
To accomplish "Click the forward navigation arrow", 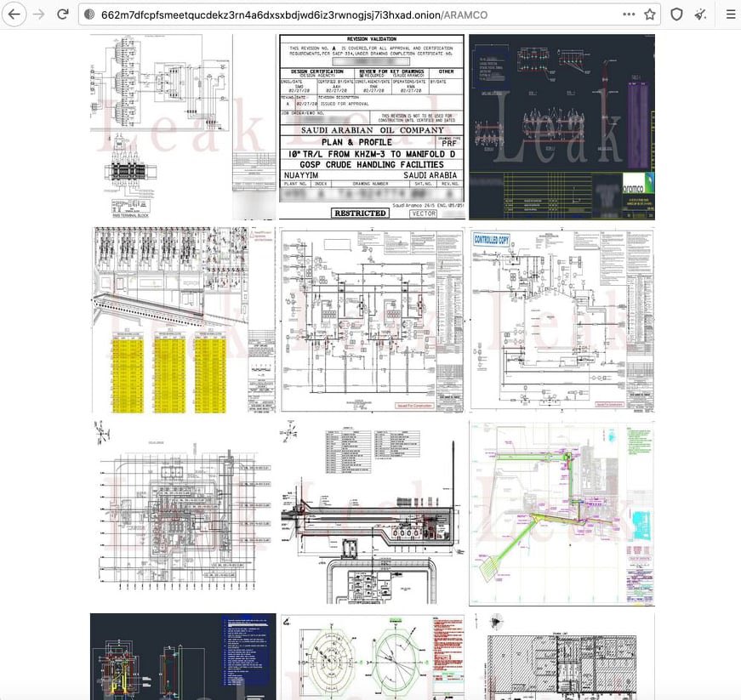I will click(x=39, y=14).
